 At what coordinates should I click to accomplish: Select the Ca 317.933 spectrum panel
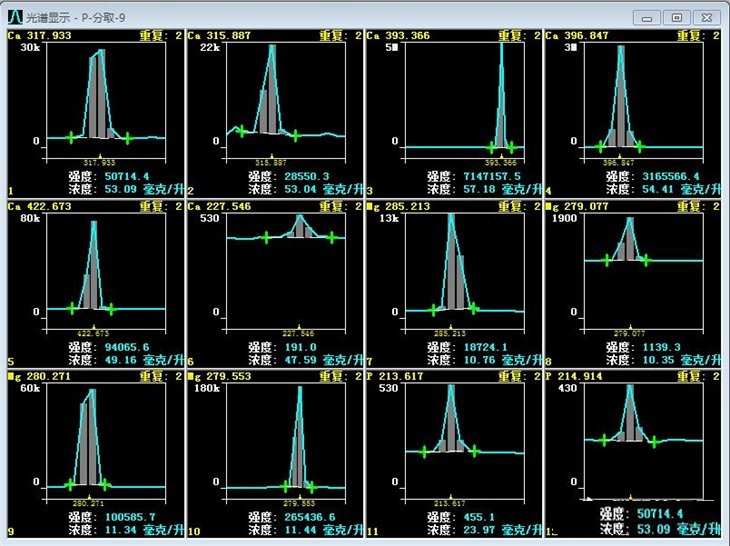tap(95, 113)
